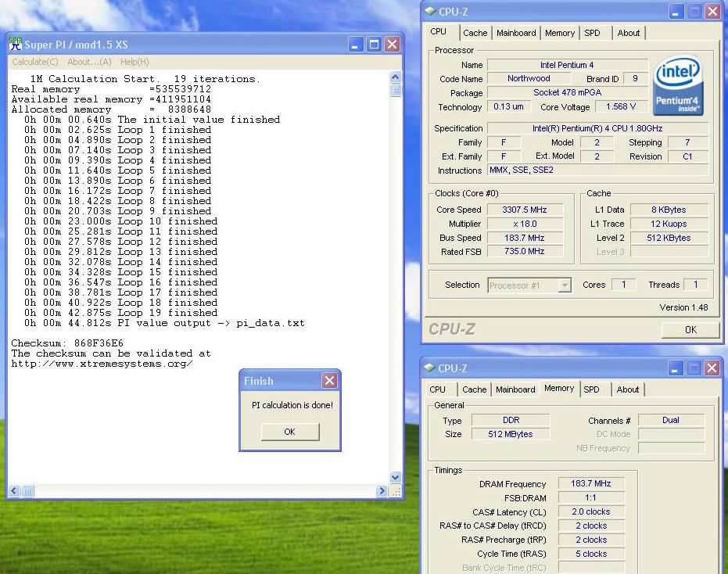Switch to the Cache tab in bottom CPU-Z window
This screenshot has height=574, width=728.
474,389
